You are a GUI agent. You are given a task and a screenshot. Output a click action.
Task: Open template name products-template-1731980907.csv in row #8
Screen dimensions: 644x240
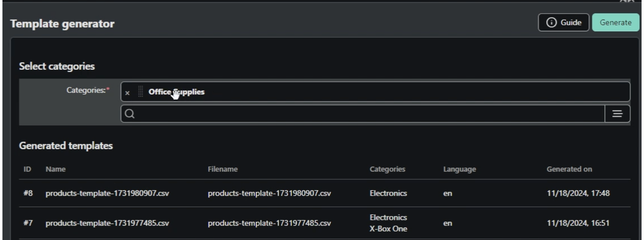point(107,193)
